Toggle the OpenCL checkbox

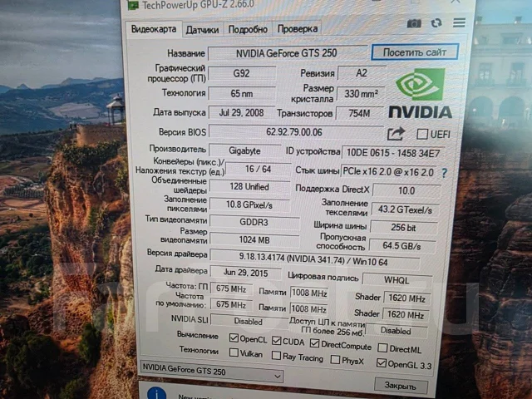coord(234,338)
